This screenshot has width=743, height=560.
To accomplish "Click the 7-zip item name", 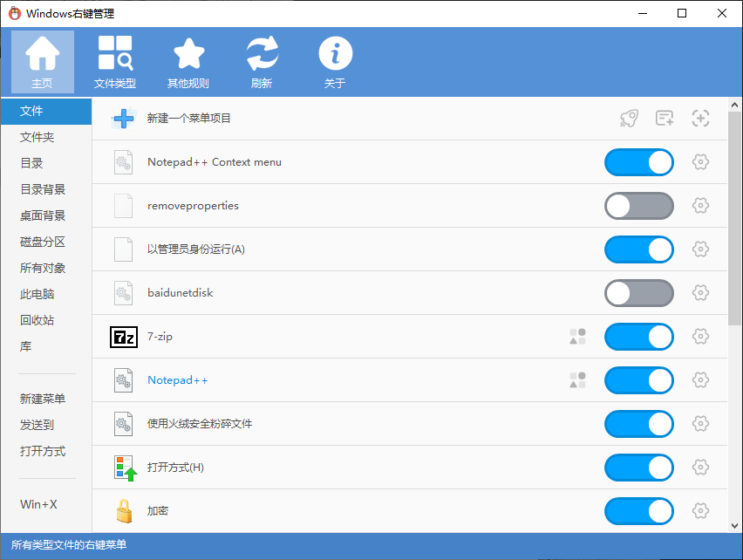I will point(160,337).
